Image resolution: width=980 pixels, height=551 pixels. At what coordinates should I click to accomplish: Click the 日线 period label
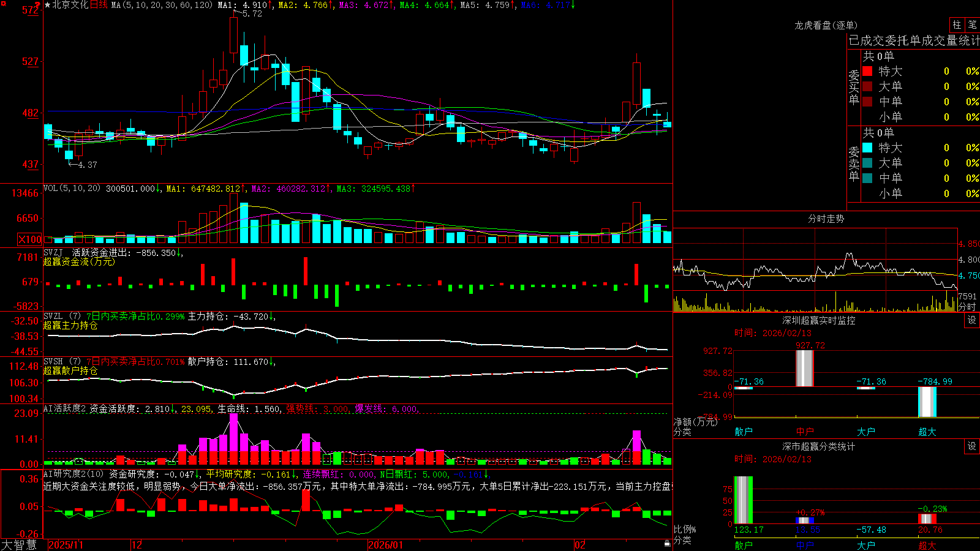pos(99,5)
